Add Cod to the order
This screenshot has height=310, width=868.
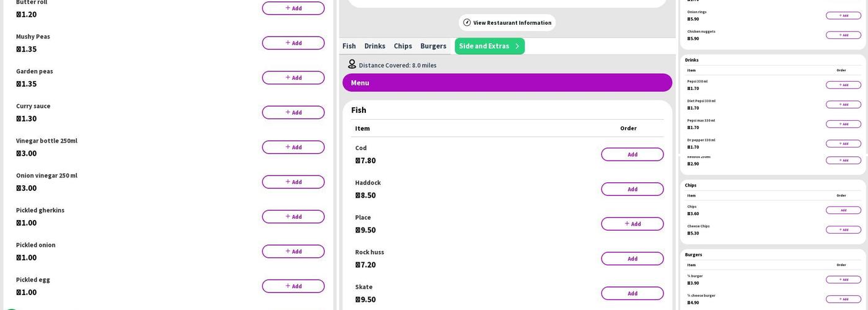coord(632,154)
